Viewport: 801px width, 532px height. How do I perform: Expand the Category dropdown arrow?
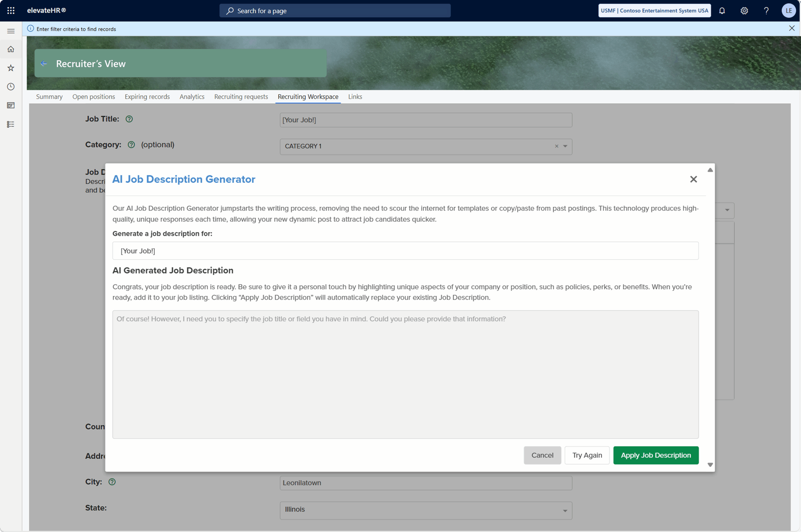(x=565, y=146)
